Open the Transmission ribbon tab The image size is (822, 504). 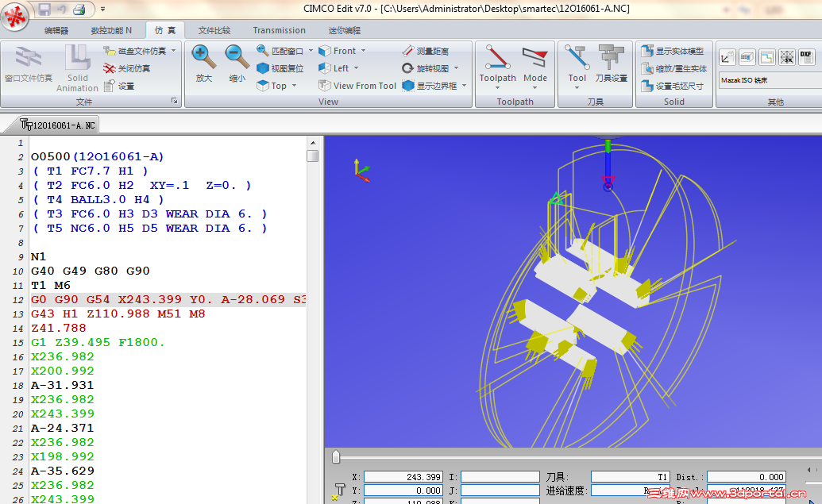click(x=280, y=30)
